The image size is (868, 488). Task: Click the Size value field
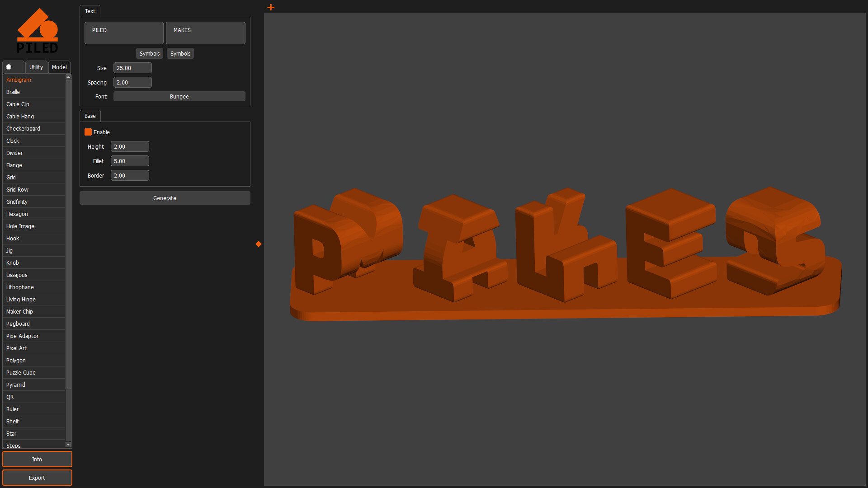click(132, 67)
